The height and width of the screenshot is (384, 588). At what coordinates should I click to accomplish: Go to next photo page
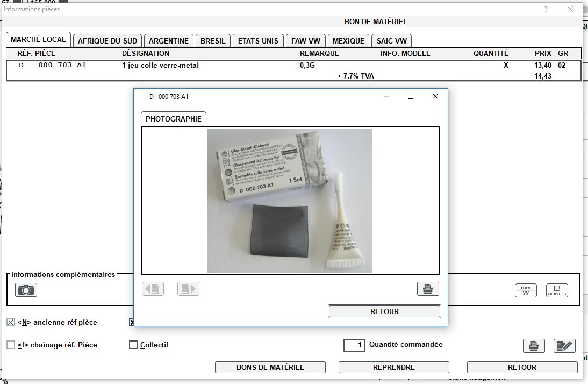(188, 289)
